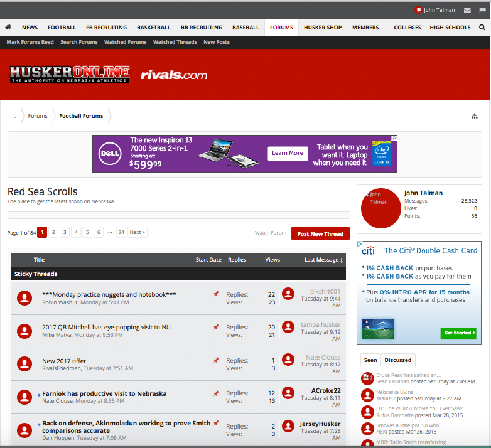Viewport: 491px width, 448px height.
Task: Click the AdChoices icon on Citi ad
Action: pyautogui.click(x=360, y=243)
